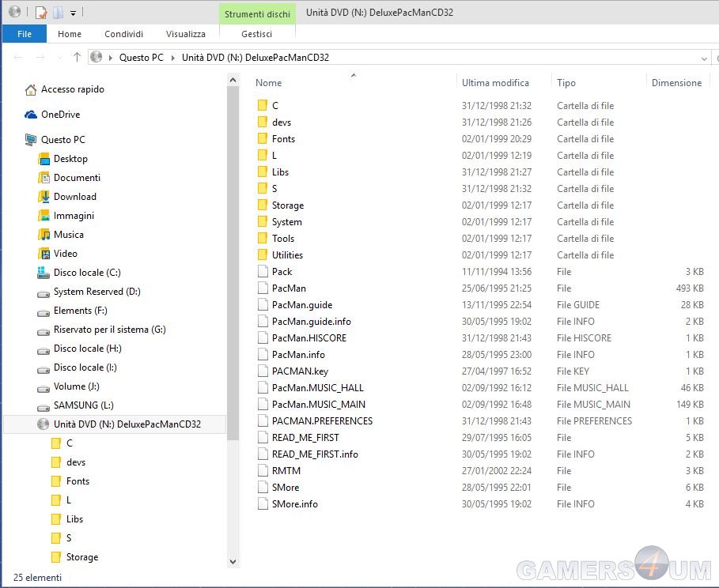Click the Properties quick access toolbar icon
The height and width of the screenshot is (588, 719).
tap(41, 13)
